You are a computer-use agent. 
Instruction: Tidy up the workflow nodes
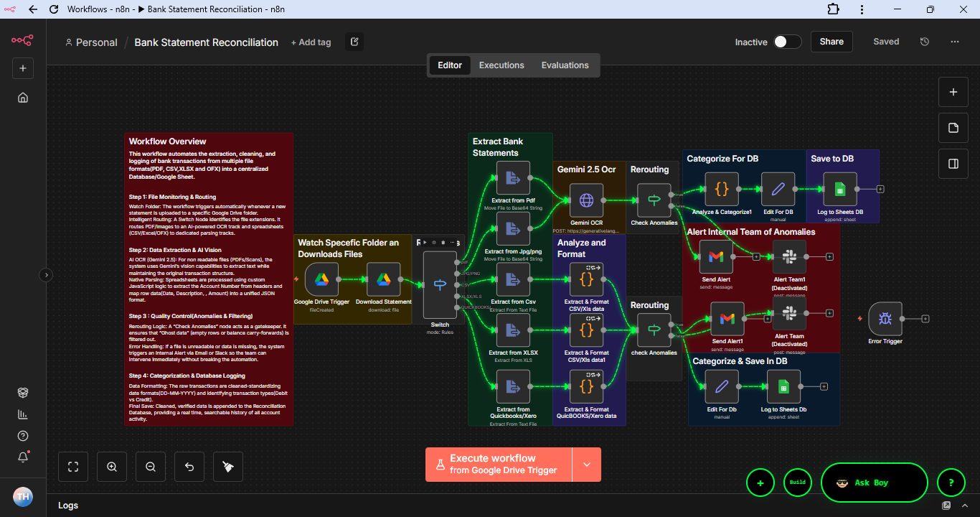point(228,467)
